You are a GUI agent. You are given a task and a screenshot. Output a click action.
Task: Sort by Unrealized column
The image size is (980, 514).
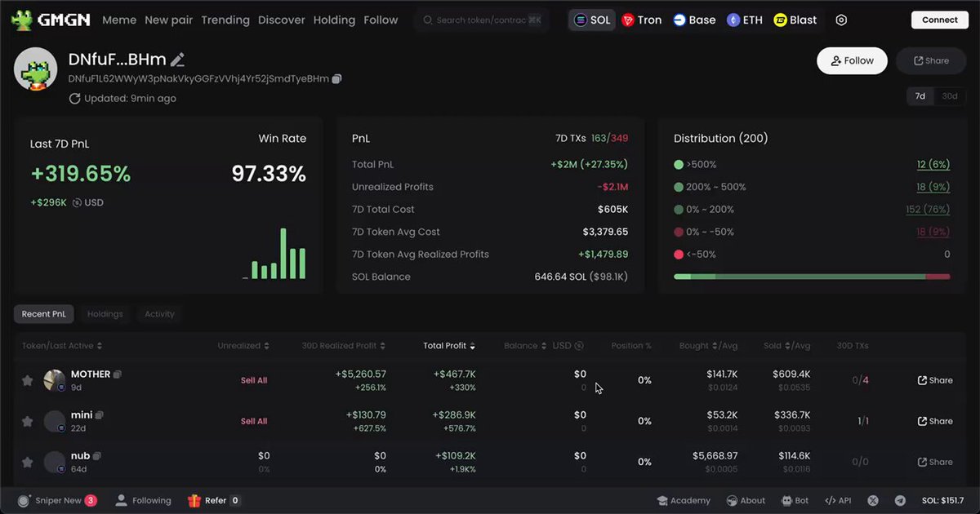[x=243, y=346]
